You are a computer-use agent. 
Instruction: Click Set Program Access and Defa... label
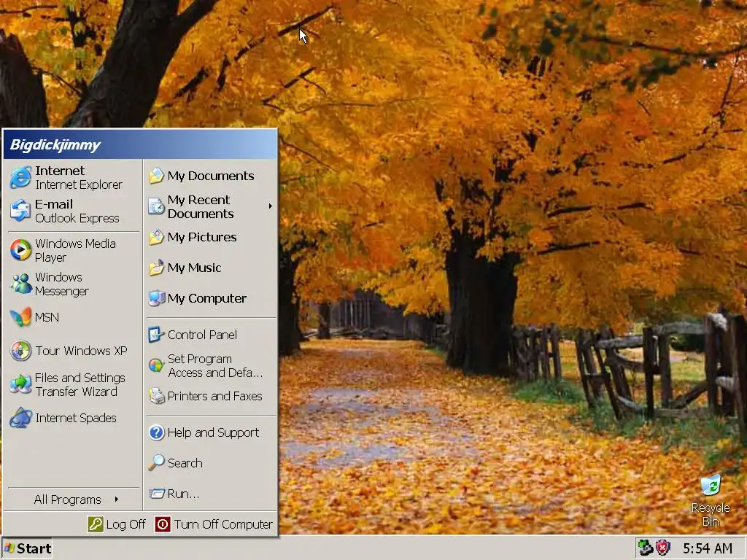215,366
